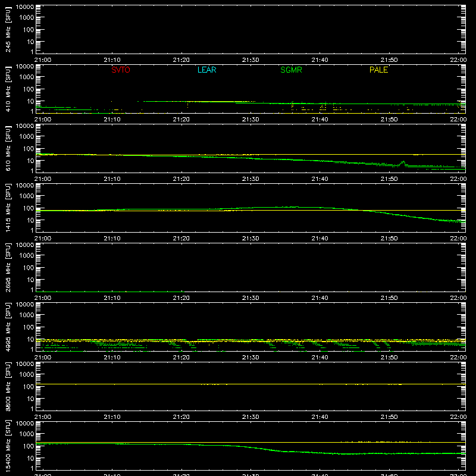The height and width of the screenshot is (476, 476).
Task: Click the yellow PALE station label
Action: (x=378, y=70)
